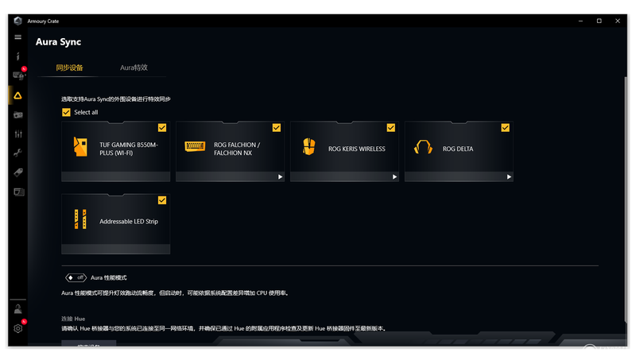Click the ROG Keris mouse icon
636x364 pixels.
pos(309,147)
